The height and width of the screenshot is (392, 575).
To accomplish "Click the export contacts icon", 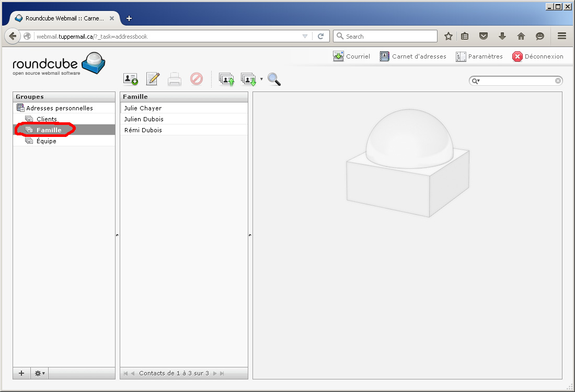I will 248,79.
